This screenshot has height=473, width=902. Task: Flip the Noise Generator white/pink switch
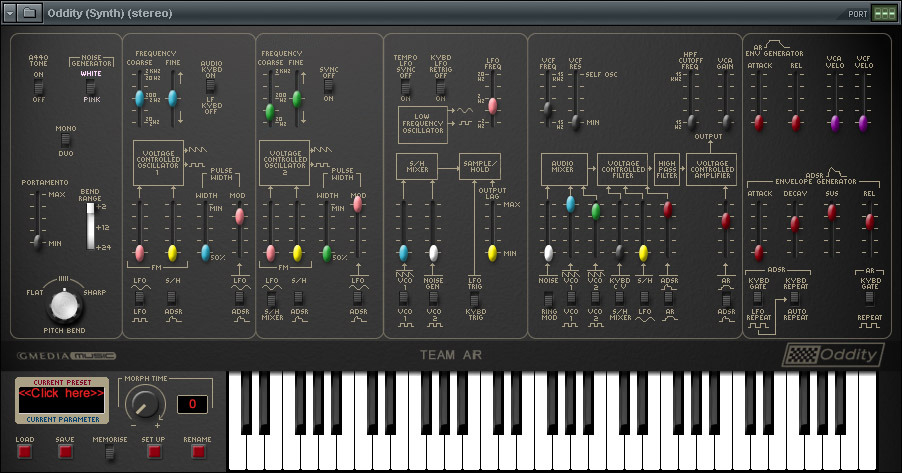[x=90, y=86]
